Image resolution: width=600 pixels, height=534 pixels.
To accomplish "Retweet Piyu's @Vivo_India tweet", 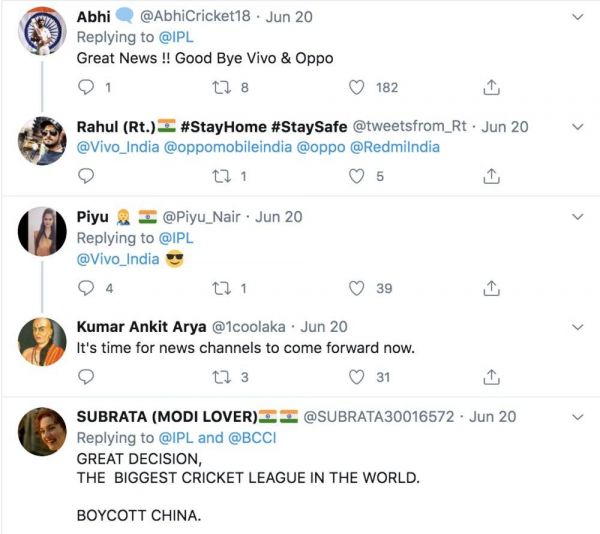I will 224,288.
